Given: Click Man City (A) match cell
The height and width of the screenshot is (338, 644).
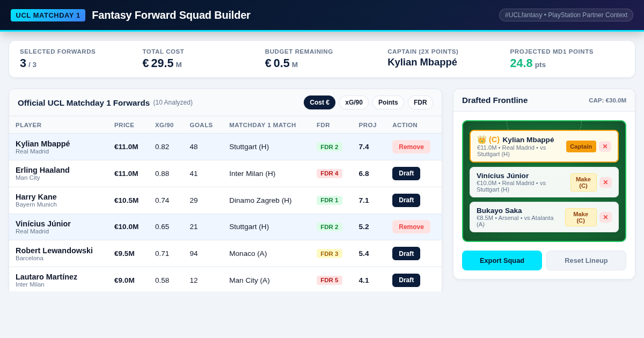Looking at the screenshot, I should click(250, 280).
